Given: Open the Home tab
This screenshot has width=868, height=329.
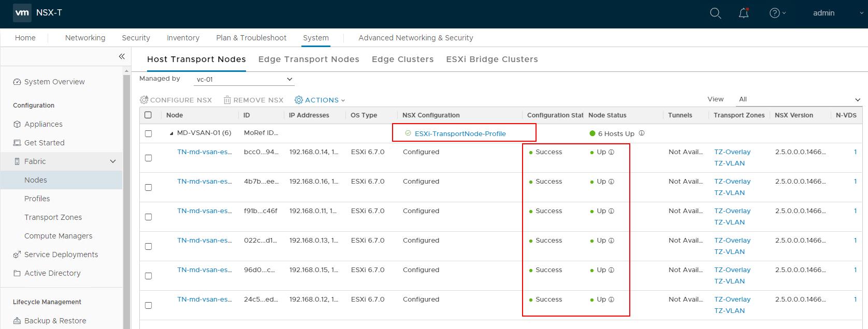Looking at the screenshot, I should [25, 38].
